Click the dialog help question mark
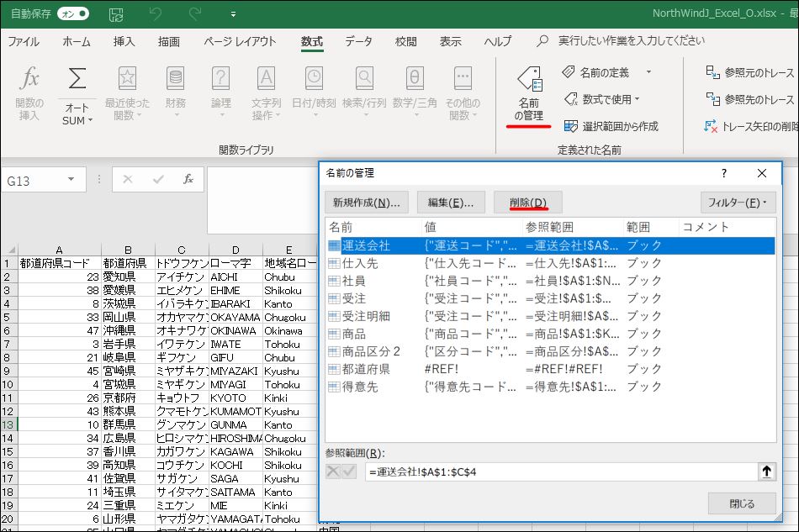Viewport: 799px width, 532px height. (724, 174)
